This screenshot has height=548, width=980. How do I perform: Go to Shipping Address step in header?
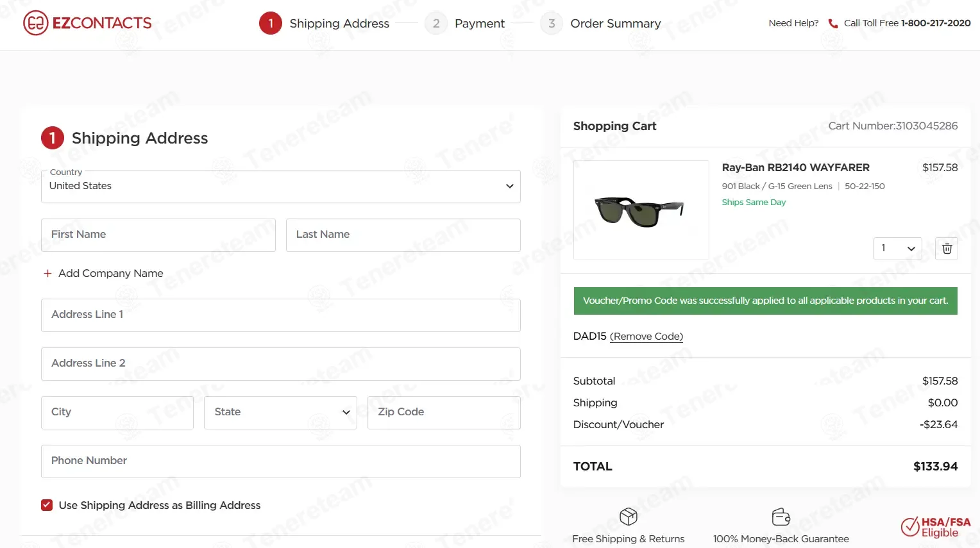tap(325, 24)
